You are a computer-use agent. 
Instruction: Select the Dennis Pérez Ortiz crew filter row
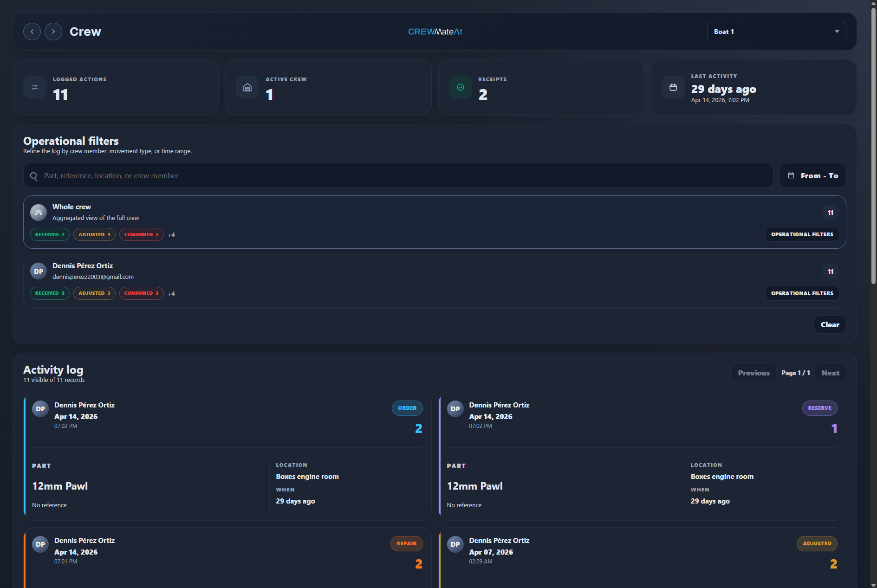coord(435,281)
